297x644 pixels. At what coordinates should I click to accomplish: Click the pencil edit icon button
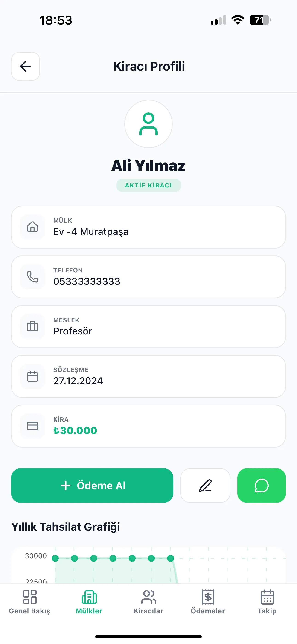(205, 486)
